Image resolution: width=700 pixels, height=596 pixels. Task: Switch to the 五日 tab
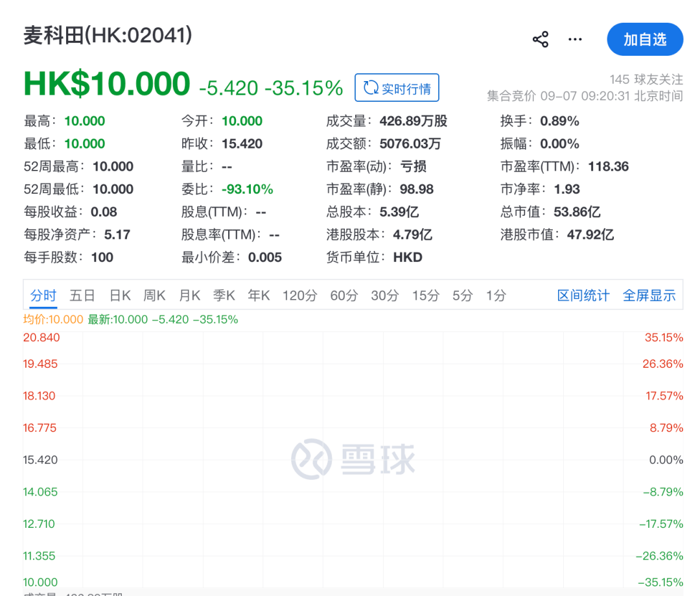(x=82, y=295)
